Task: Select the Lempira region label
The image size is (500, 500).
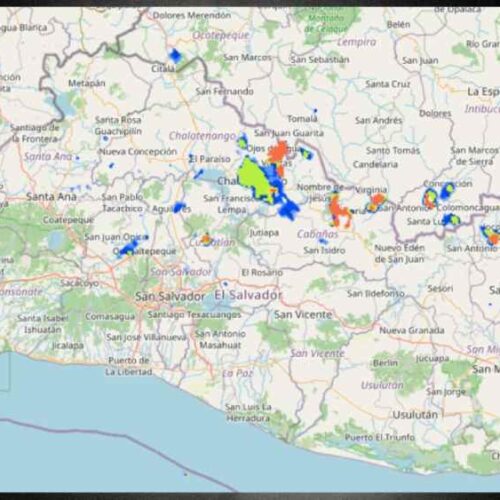Action: click(x=357, y=42)
